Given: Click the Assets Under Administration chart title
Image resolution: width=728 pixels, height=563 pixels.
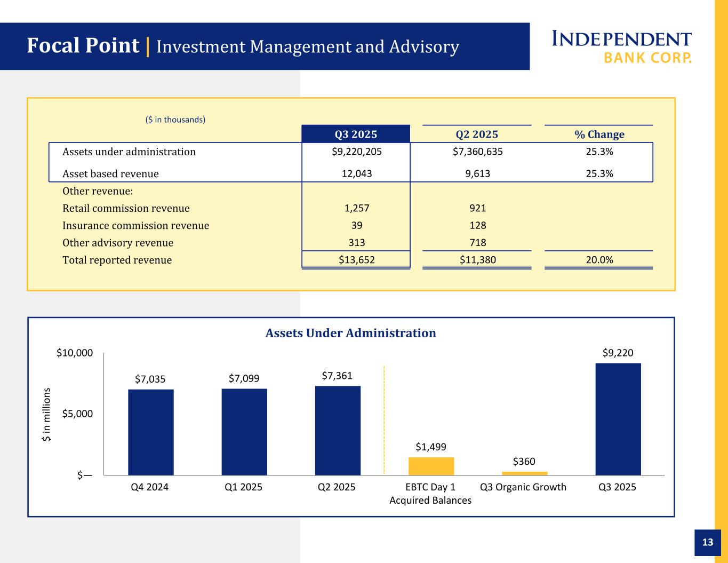Looking at the screenshot, I should pos(350,333).
